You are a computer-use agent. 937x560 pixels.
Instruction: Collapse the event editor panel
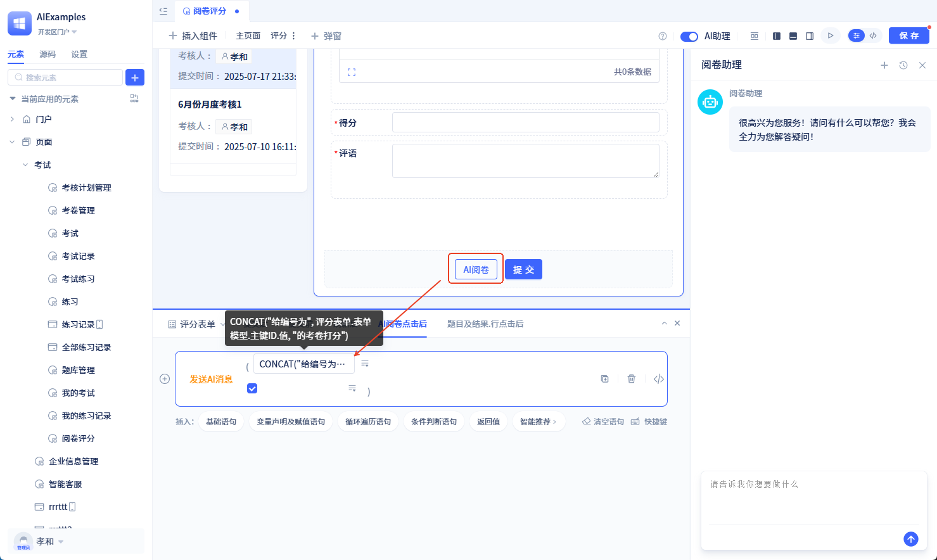pos(664,323)
